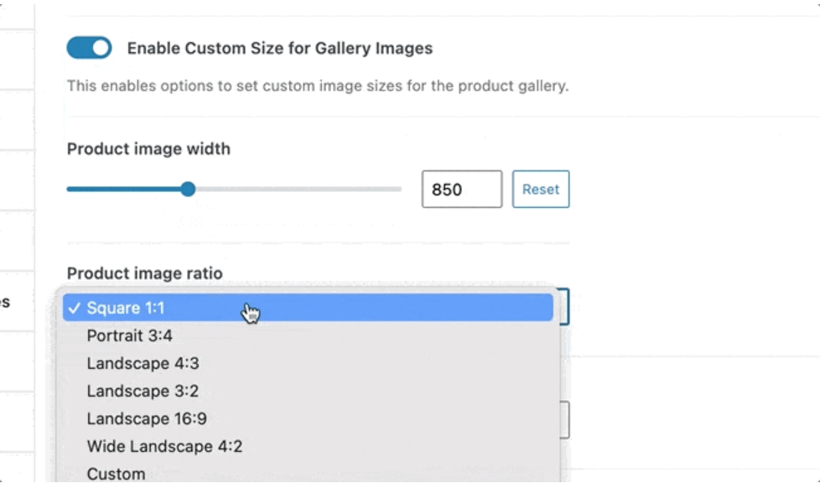Choose Landscape 4:3 from ratio list
The image size is (820, 504).
point(143,363)
